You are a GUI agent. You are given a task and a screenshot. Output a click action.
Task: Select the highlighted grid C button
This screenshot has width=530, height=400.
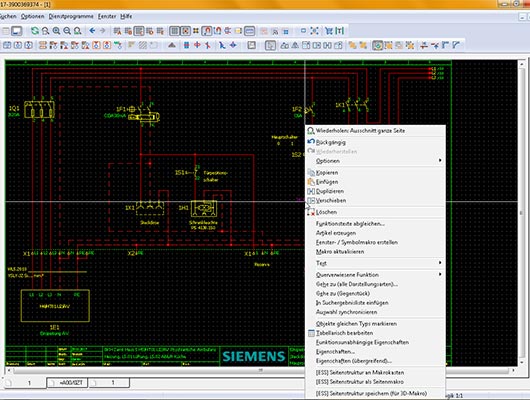click(139, 31)
